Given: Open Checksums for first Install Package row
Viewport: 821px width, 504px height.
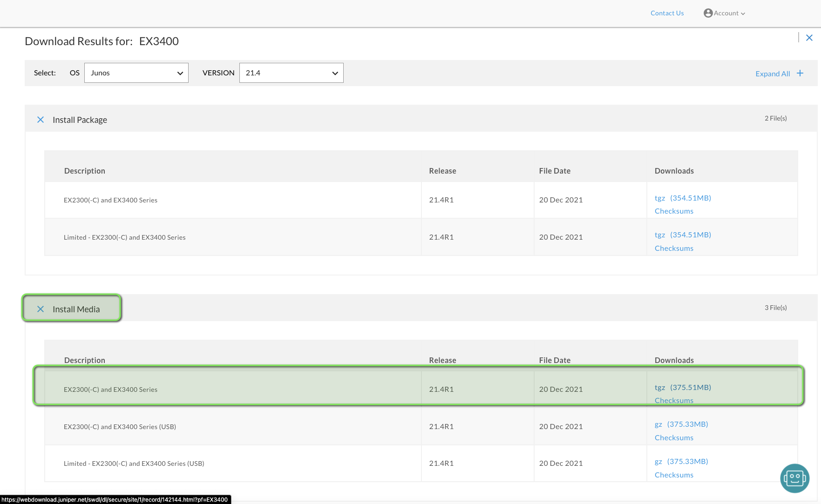Looking at the screenshot, I should click(674, 211).
